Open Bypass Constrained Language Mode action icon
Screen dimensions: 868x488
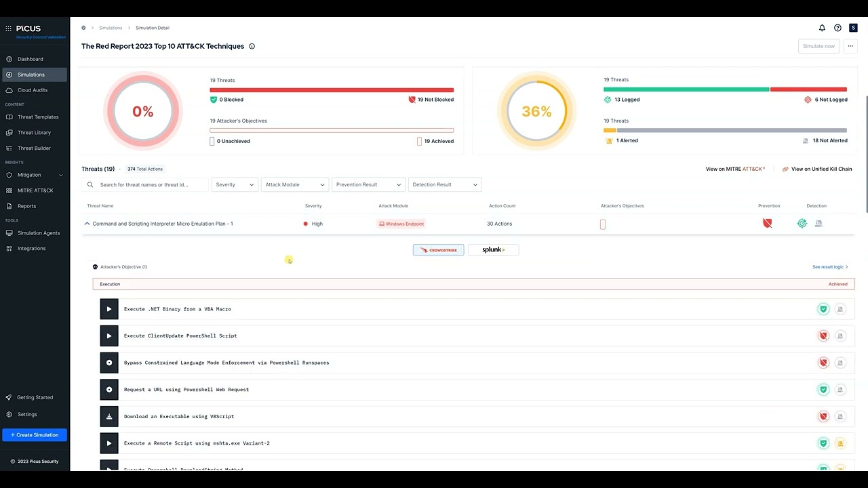(x=109, y=363)
